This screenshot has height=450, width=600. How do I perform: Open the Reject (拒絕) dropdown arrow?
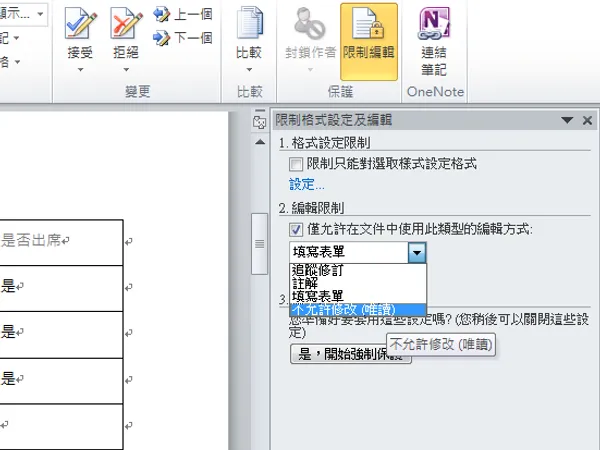[126, 70]
